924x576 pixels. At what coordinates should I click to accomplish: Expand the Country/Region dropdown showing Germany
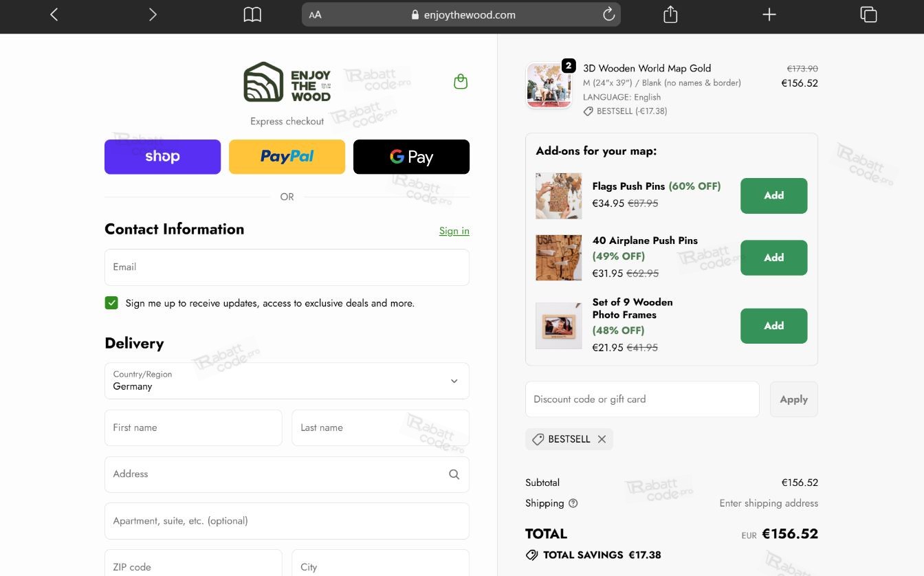pyautogui.click(x=287, y=381)
